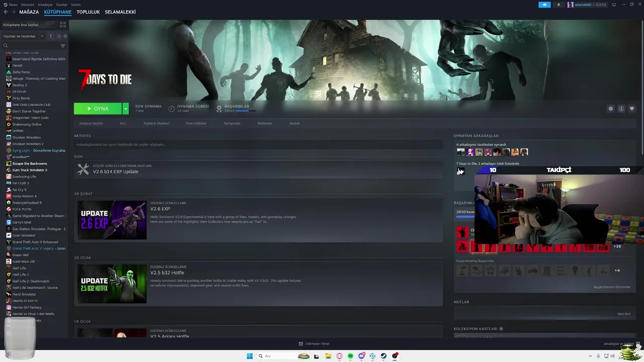Open selamalekki account dropdown
The width and height of the screenshot is (644, 362).
click(x=587, y=5)
